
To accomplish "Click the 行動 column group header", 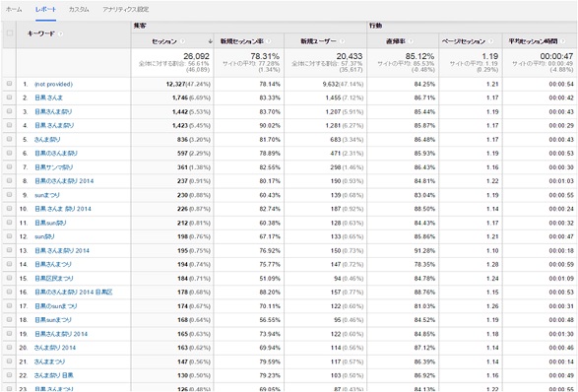I will click(375, 26).
